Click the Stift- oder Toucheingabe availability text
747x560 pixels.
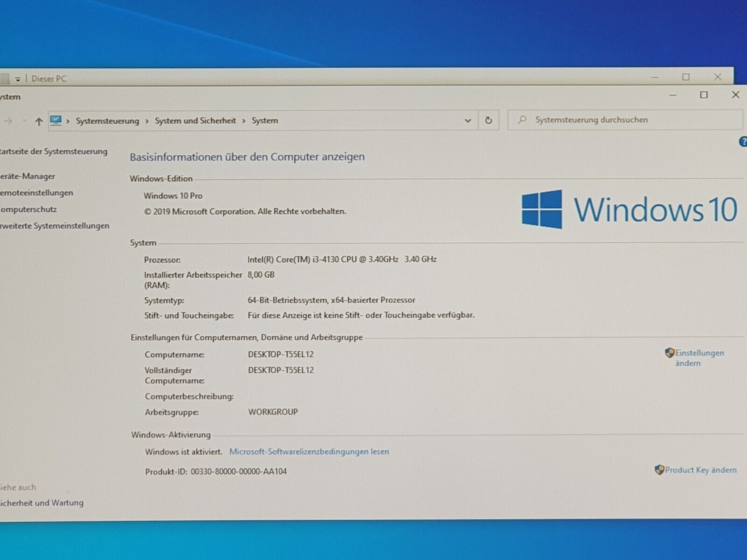click(x=361, y=315)
